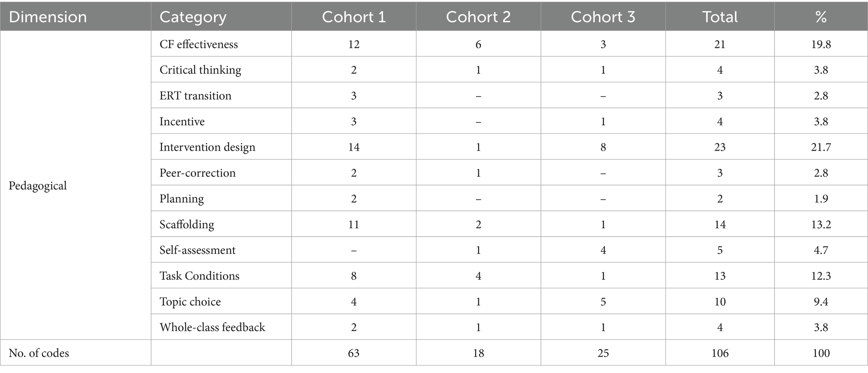Click the Pedagogical dimension cell
The image size is (868, 373).
point(38,185)
